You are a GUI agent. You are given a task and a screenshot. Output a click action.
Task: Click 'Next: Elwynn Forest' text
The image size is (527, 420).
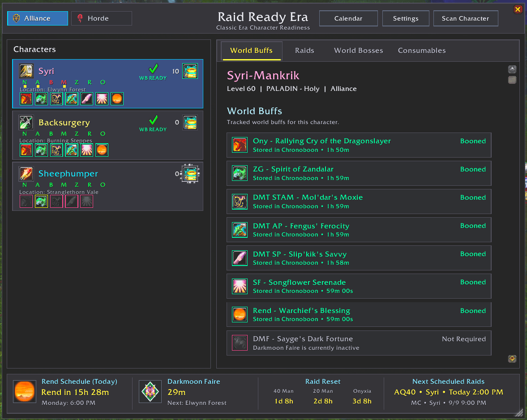pos(197,403)
